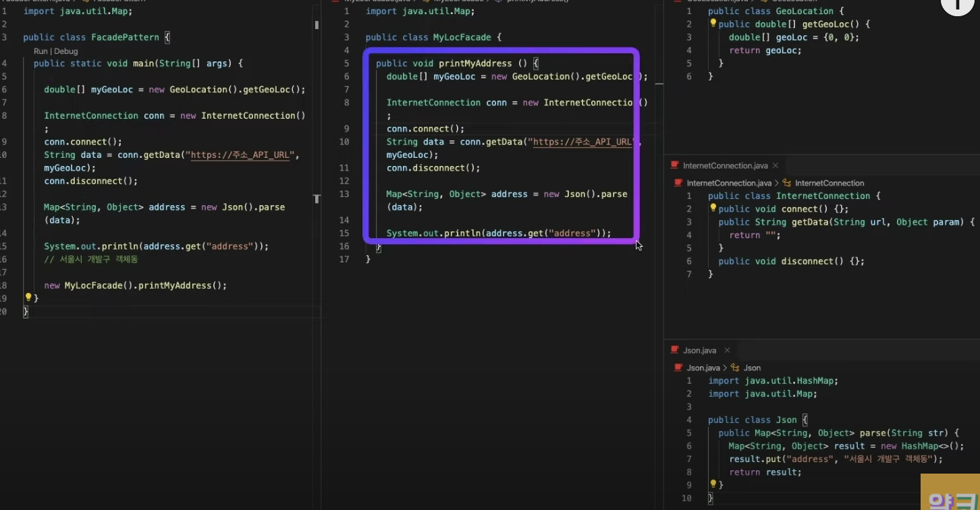Click "double[] geoLoc = {0, 0};" line
The width and height of the screenshot is (980, 510).
[x=794, y=37]
